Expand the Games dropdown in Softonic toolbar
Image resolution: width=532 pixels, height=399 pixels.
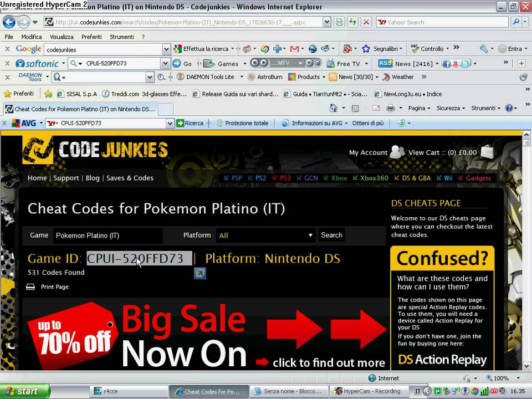click(245, 64)
